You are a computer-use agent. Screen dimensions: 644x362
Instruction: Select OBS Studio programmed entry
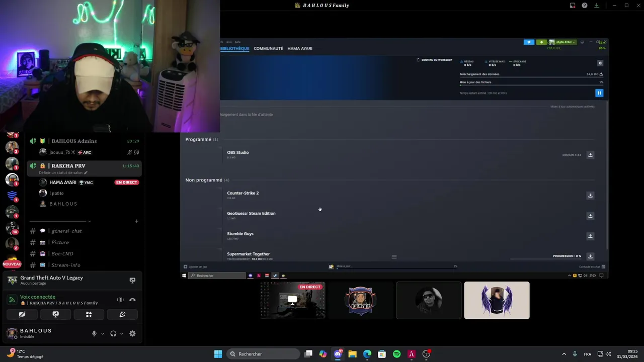coord(237,152)
